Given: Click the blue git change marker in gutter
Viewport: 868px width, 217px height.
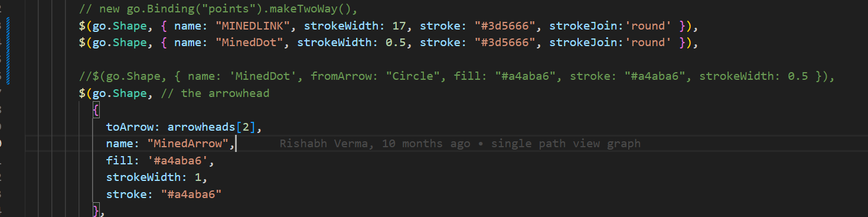Looking at the screenshot, I should (9, 51).
